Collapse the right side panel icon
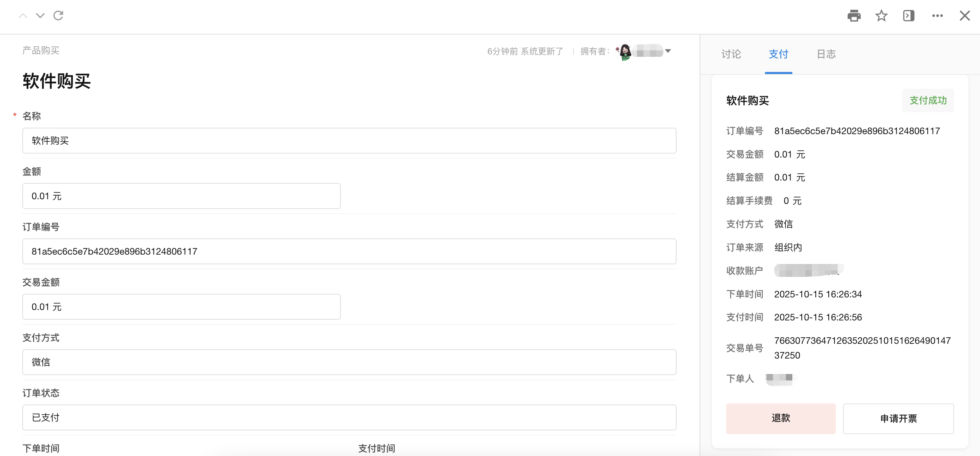The width and height of the screenshot is (980, 456). (908, 15)
